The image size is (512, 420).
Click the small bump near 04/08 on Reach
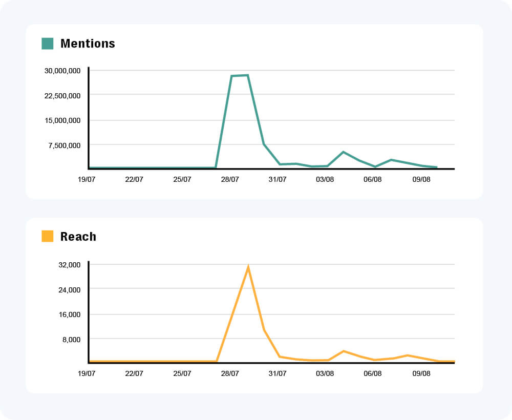(x=343, y=351)
